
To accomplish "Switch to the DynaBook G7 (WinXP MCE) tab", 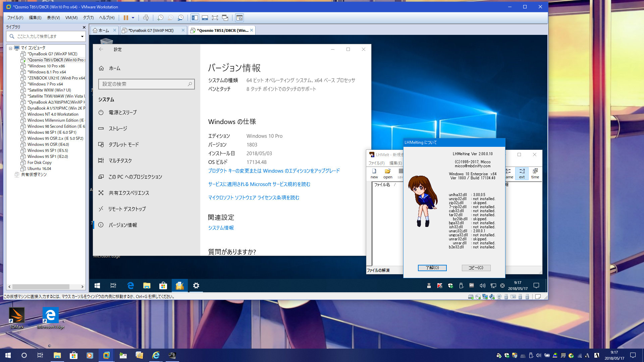I will 151,31.
